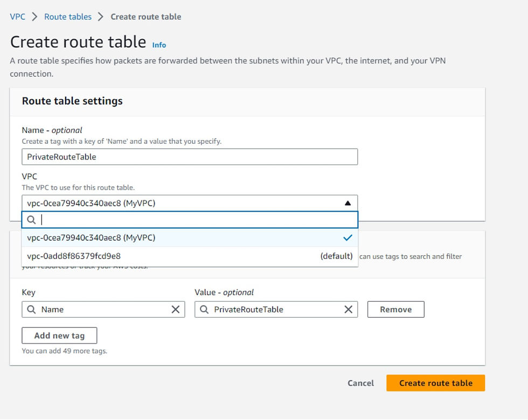Remove the Name tag
The image size is (528, 420).
click(395, 309)
